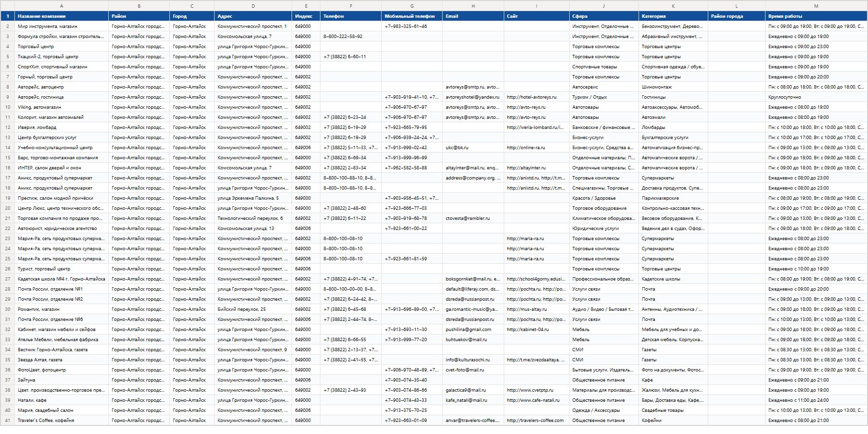Select the cell "Турист, торговый центр"
This screenshot has width=868, height=434.
coord(62,269)
